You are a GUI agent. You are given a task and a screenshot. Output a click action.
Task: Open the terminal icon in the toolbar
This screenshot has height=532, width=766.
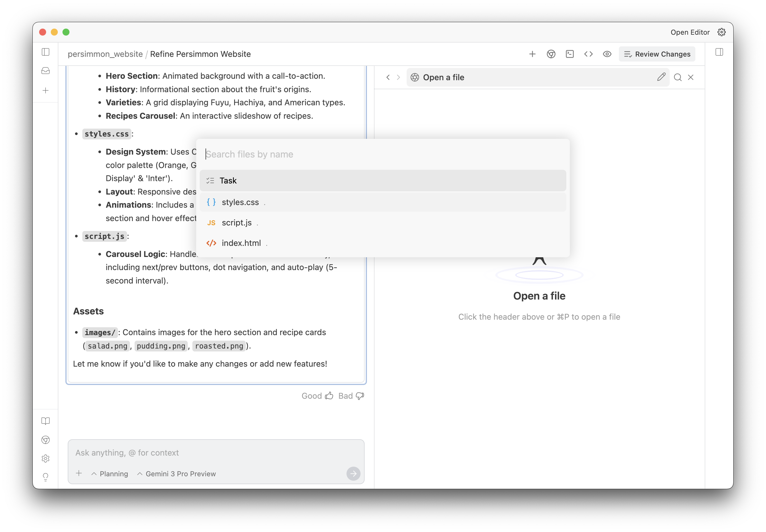click(570, 54)
